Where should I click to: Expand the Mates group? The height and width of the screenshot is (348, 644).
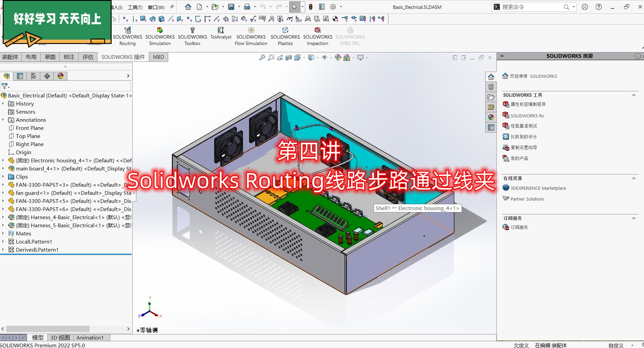(x=3, y=233)
